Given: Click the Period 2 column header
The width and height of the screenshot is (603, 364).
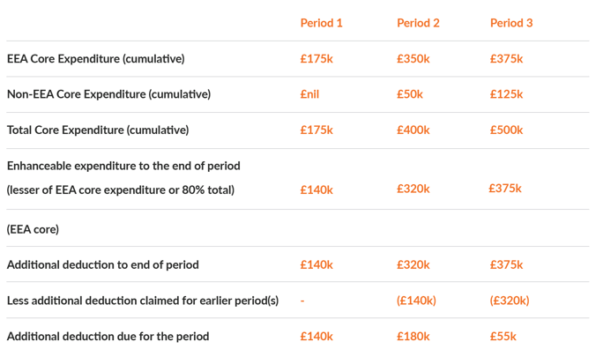Looking at the screenshot, I should [418, 23].
